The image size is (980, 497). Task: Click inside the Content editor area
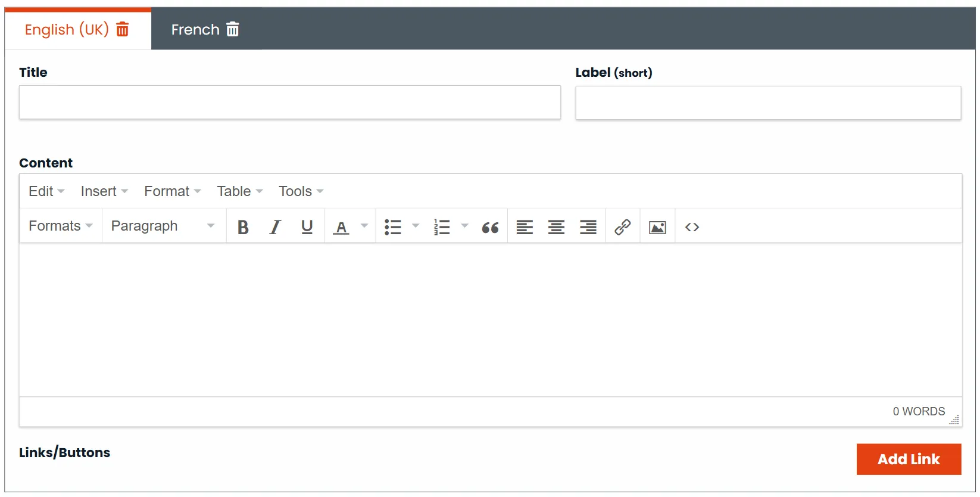(x=491, y=320)
